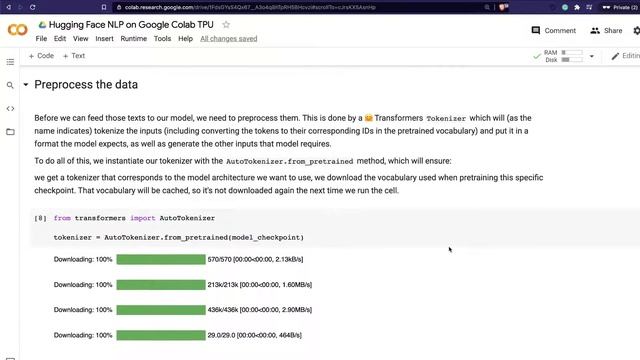The width and height of the screenshot is (640, 360).
Task: Open the Runtime menu
Action: [x=133, y=39]
